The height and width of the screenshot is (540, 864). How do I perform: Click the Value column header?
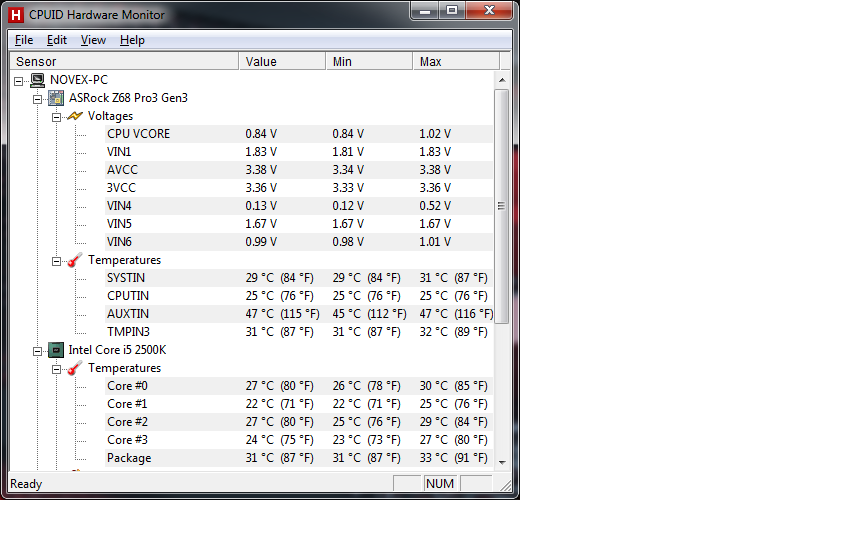coord(282,61)
